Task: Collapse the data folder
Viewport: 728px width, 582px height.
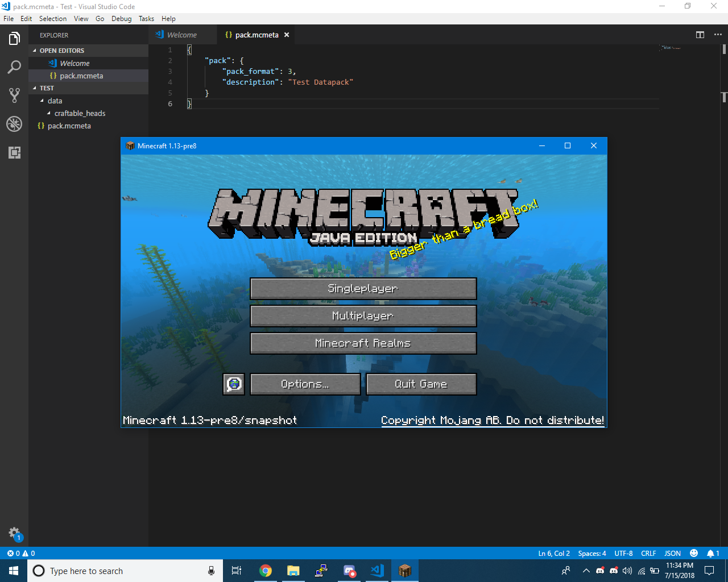Action: (55, 101)
